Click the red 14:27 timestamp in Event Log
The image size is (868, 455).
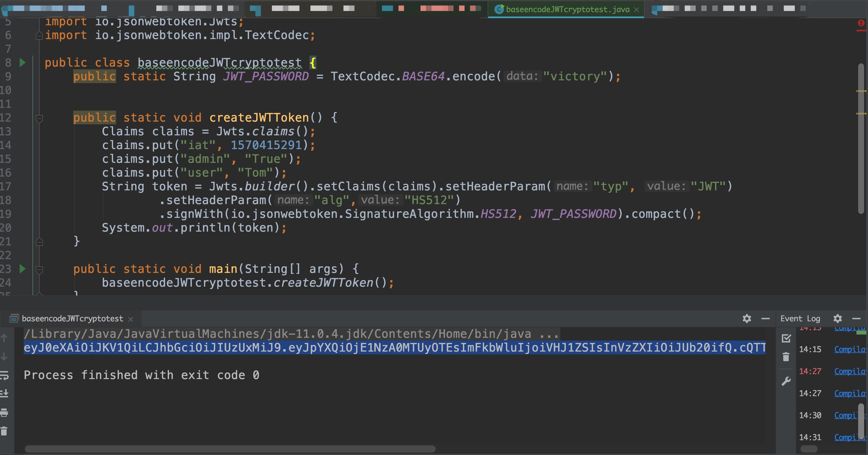click(x=810, y=371)
